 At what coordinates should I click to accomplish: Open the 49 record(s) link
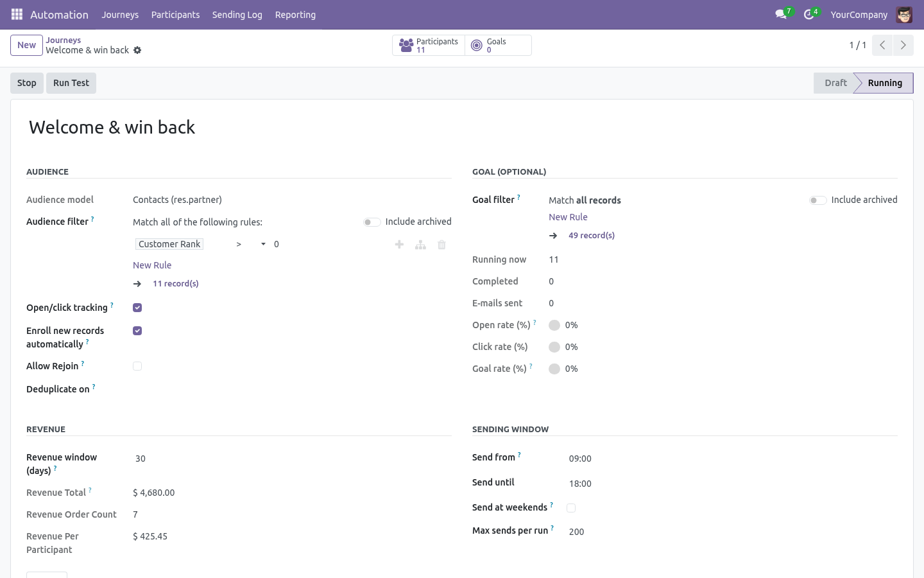(592, 235)
